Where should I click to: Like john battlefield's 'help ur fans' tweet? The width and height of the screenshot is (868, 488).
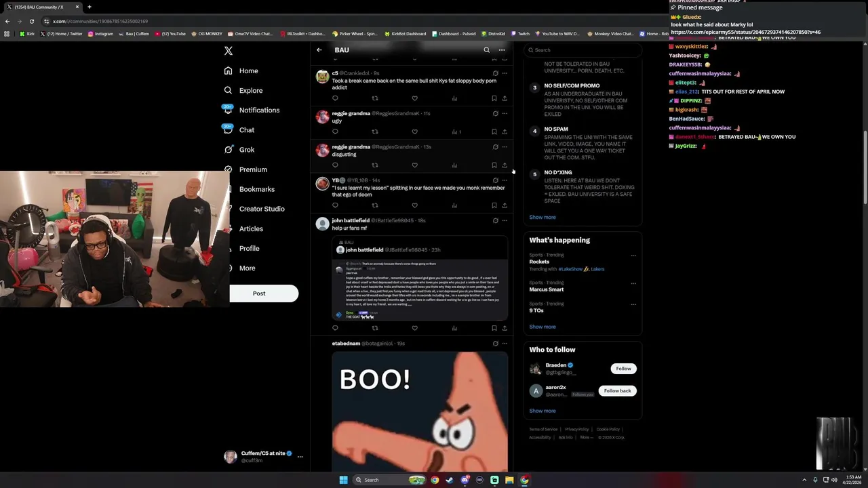click(x=414, y=328)
